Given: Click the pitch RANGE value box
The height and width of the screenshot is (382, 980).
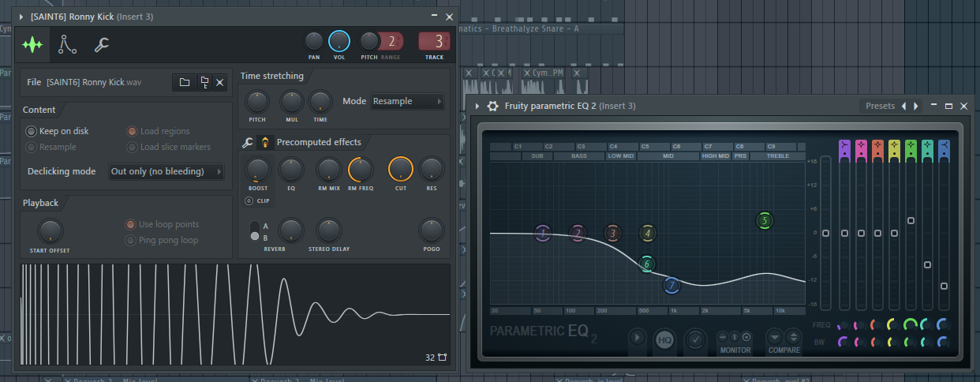Looking at the screenshot, I should point(391,42).
